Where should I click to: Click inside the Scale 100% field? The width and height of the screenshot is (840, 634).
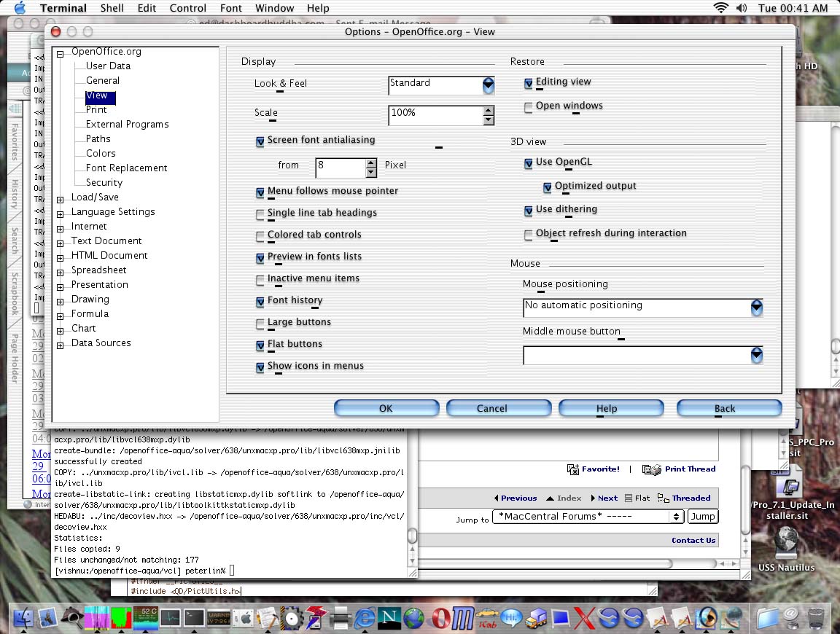[435, 115]
